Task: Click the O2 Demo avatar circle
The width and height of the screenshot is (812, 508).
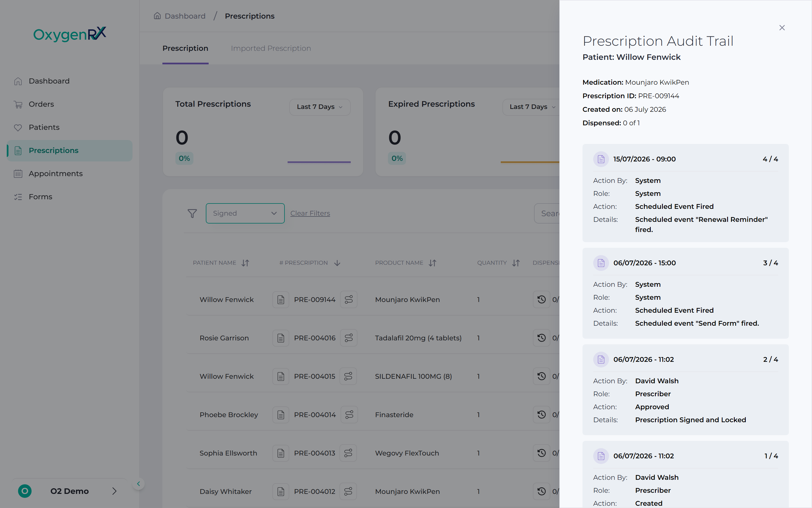Action: 25,491
